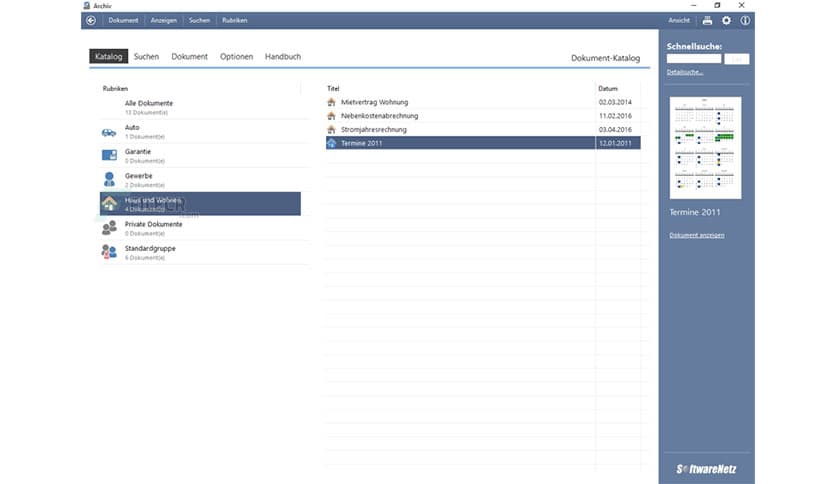Click the date 03.04.2016
This screenshot has height=484, width=836.
tap(615, 130)
